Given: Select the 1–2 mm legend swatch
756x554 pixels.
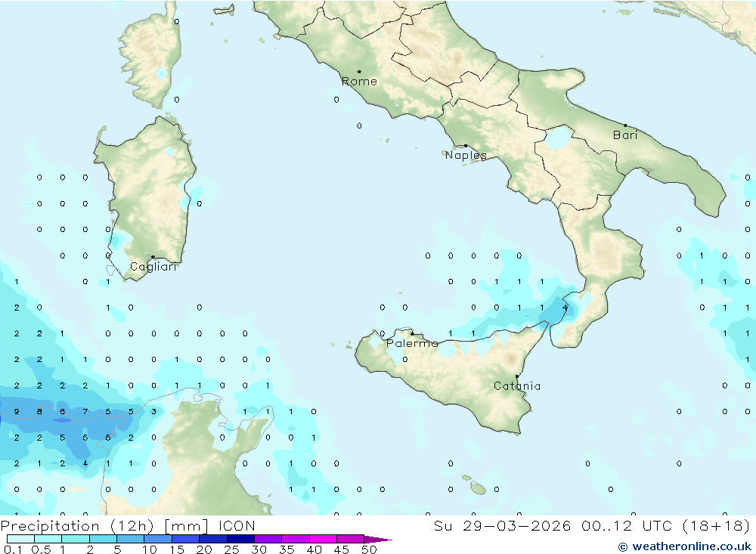Looking at the screenshot, I should [76, 539].
